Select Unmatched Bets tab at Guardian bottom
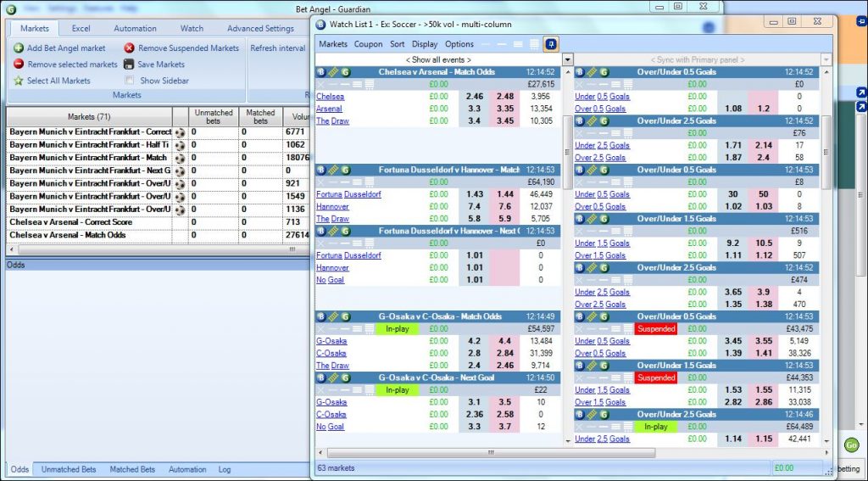Screen dimensions: 868x481 pyautogui.click(x=69, y=469)
